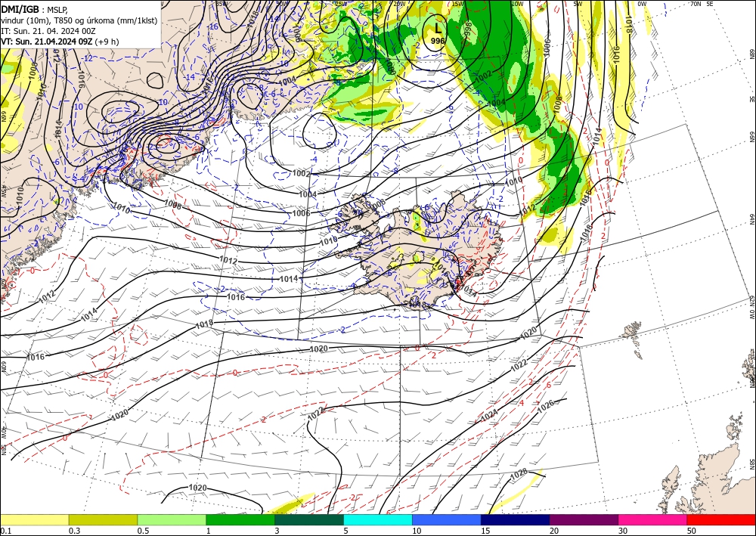Click the 'L' low pressure center marker

pyautogui.click(x=438, y=29)
